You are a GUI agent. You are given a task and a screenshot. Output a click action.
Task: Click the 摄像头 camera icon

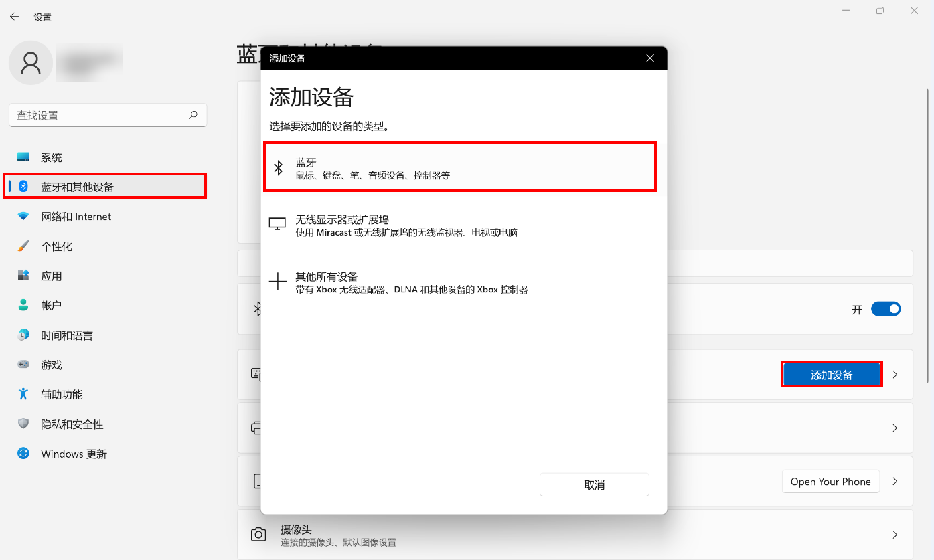pos(258,535)
